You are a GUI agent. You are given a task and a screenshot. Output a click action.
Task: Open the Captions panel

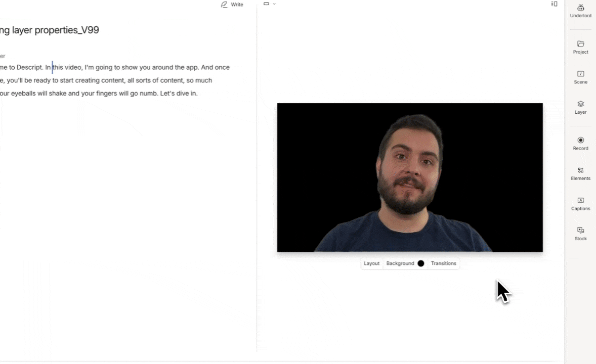pyautogui.click(x=580, y=203)
